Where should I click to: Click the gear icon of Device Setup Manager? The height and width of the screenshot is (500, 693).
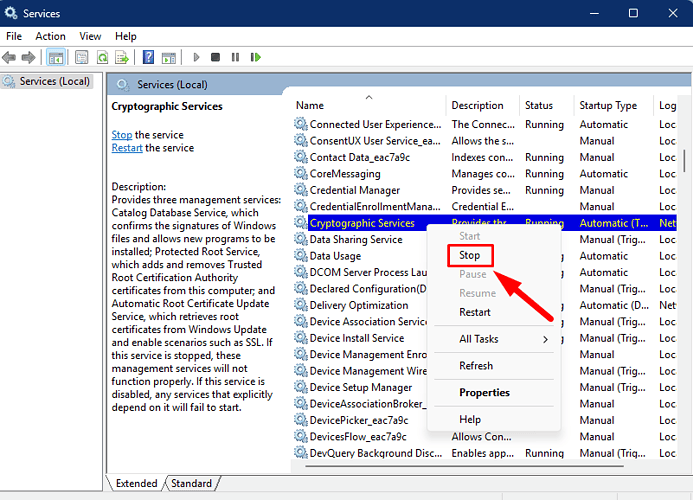pos(301,387)
